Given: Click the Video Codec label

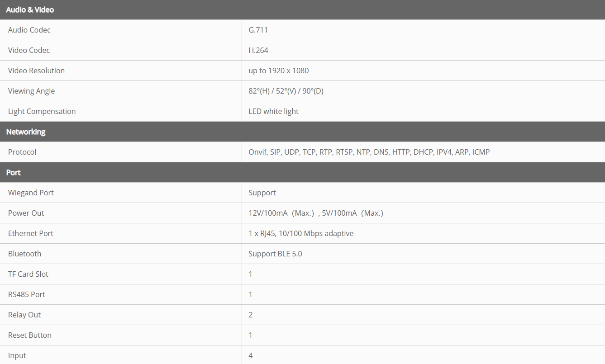Looking at the screenshot, I should [x=29, y=50].
